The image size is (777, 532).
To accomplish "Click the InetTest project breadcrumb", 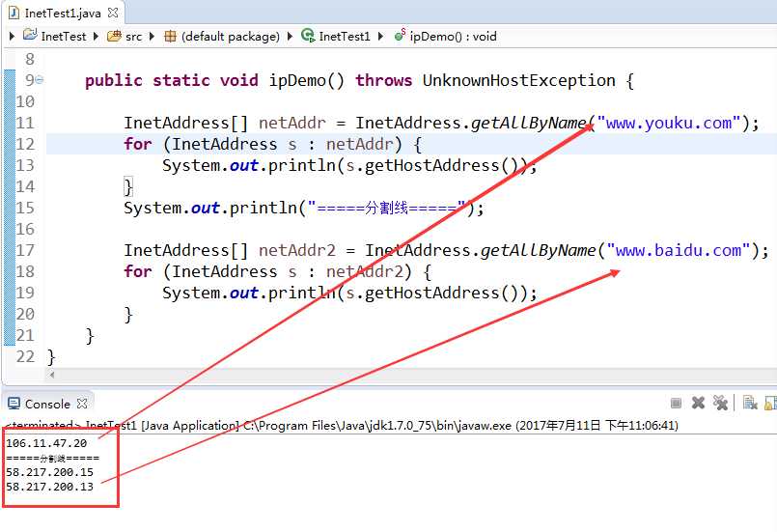I will (64, 36).
